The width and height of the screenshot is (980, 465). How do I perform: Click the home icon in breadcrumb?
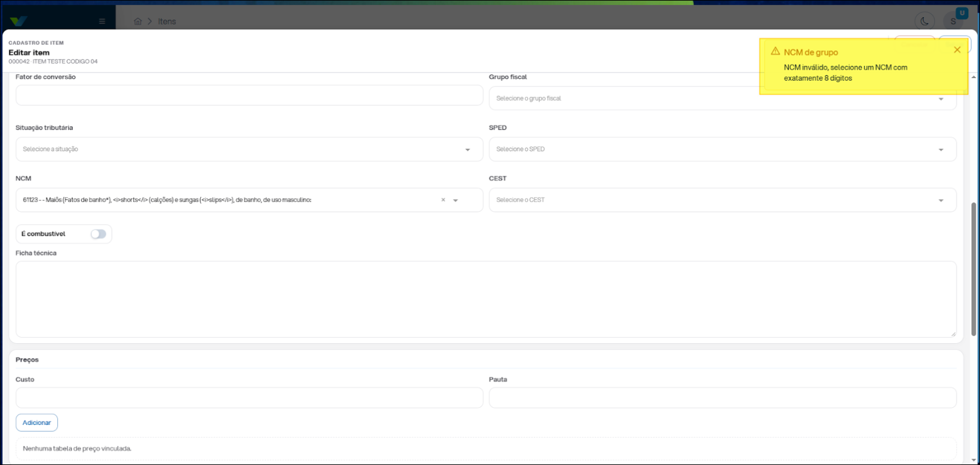(x=138, y=22)
